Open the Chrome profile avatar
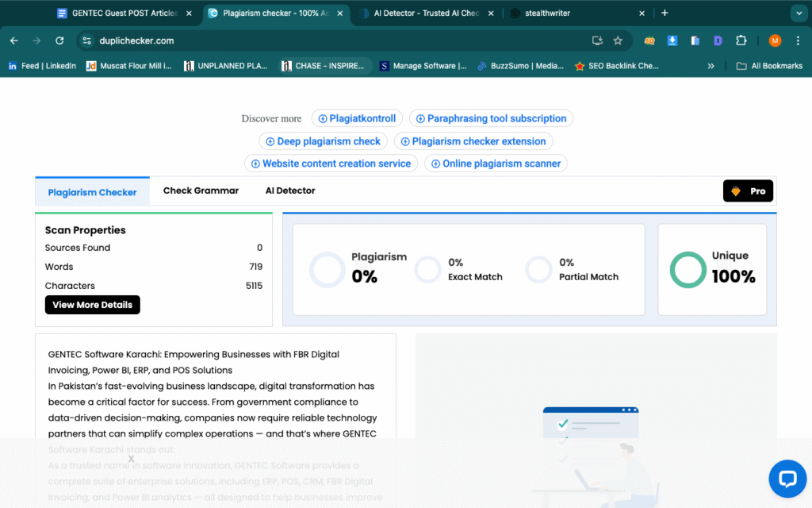 click(x=775, y=40)
